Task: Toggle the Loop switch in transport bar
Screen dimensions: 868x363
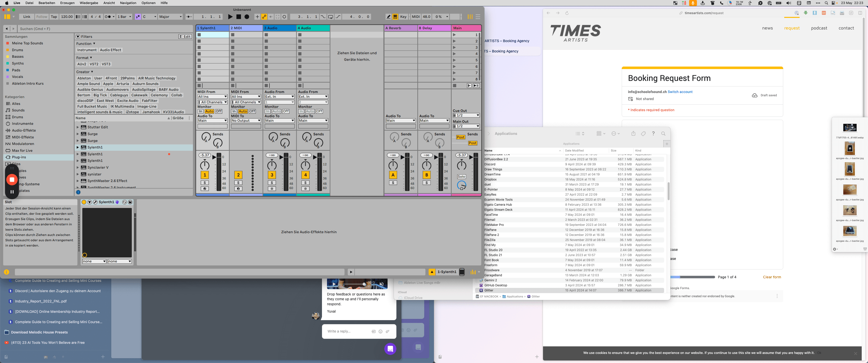Action: point(331,16)
